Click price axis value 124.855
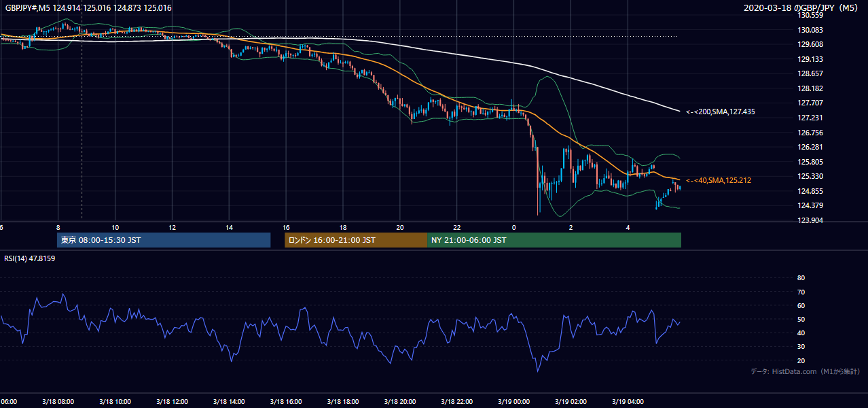The image size is (868, 408). [x=810, y=191]
